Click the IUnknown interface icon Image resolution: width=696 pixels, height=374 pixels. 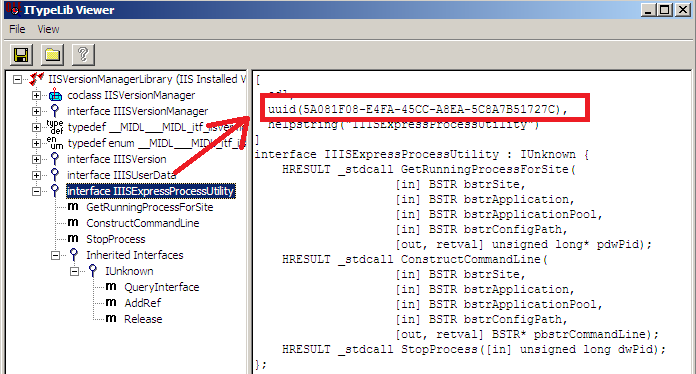(x=93, y=270)
